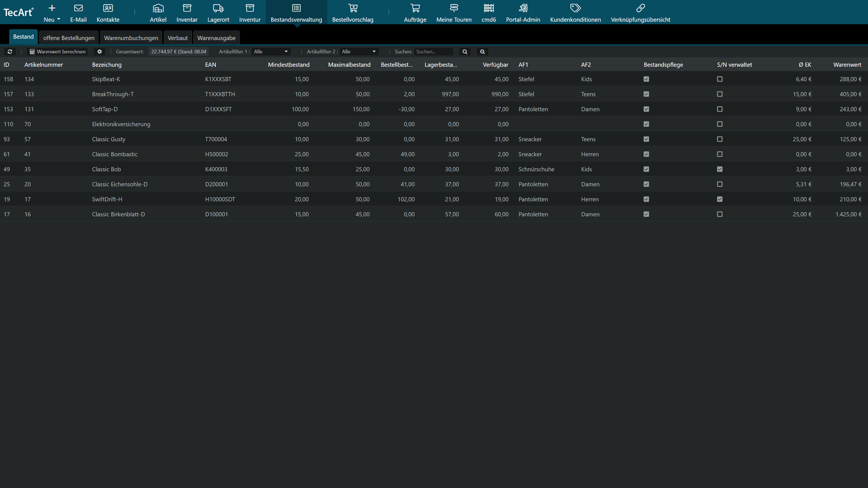Select the Classic Bombastic row name
Viewport: 868px width, 488px height.
(x=114, y=155)
